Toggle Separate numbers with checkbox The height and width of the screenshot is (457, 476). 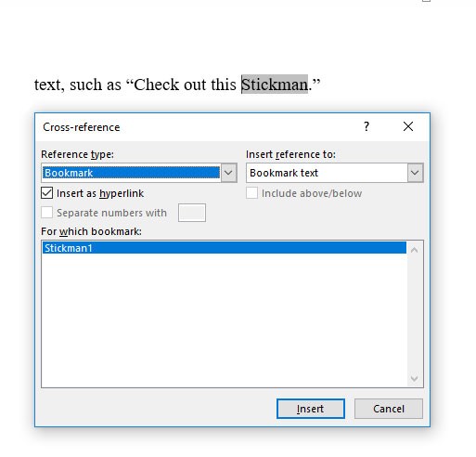pos(46,213)
